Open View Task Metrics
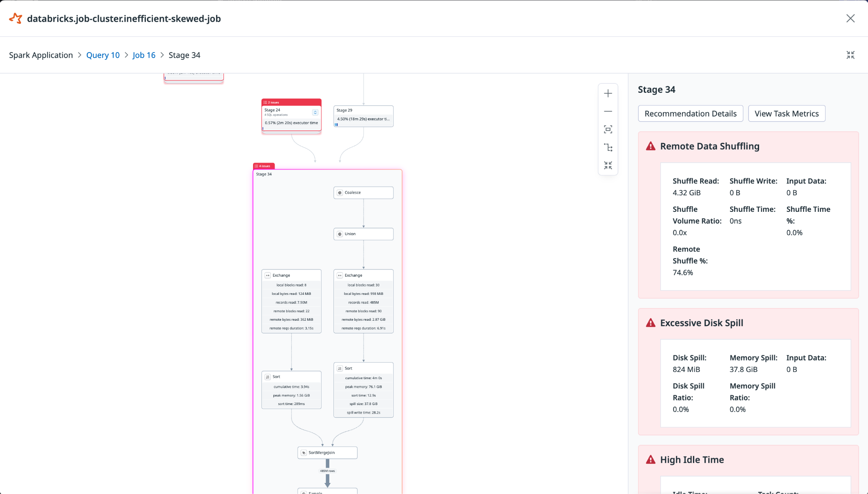Viewport: 868px width, 494px height. 787,114
